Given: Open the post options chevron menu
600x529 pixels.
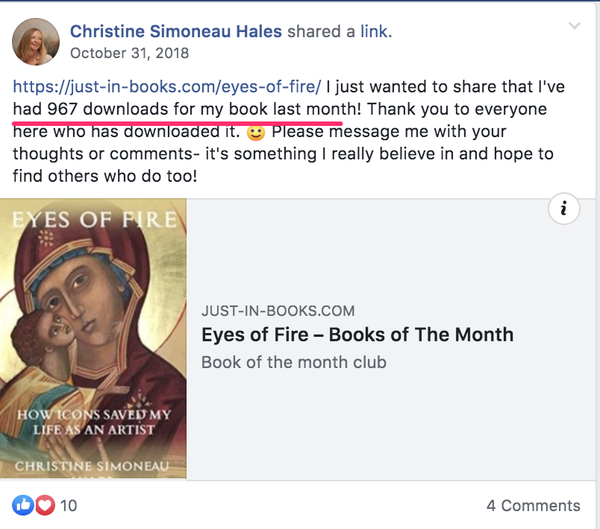Looking at the screenshot, I should pos(573,26).
